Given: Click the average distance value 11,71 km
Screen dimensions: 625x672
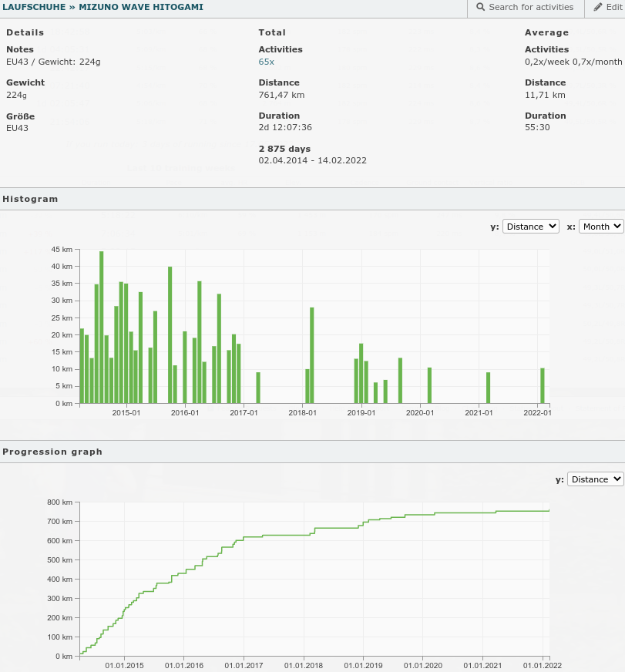Looking at the screenshot, I should tap(545, 95).
